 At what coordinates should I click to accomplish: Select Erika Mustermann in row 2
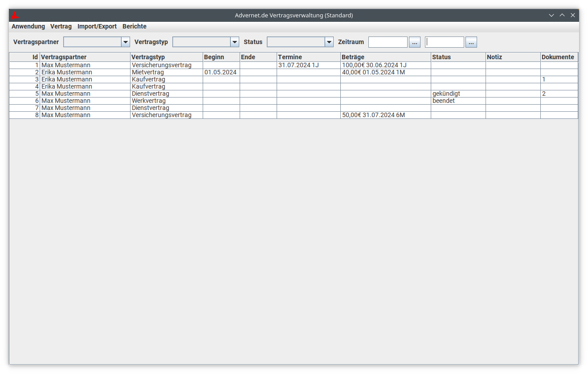[x=85, y=72]
